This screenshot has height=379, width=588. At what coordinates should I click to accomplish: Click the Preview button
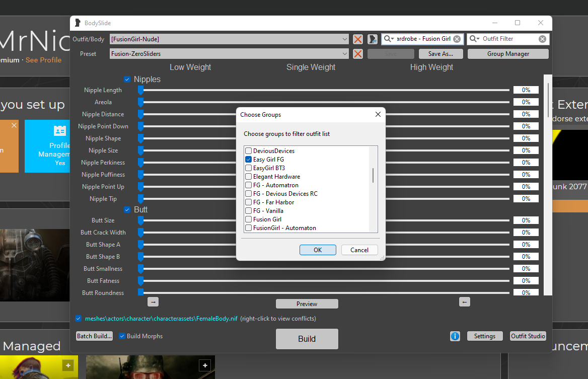click(x=307, y=304)
